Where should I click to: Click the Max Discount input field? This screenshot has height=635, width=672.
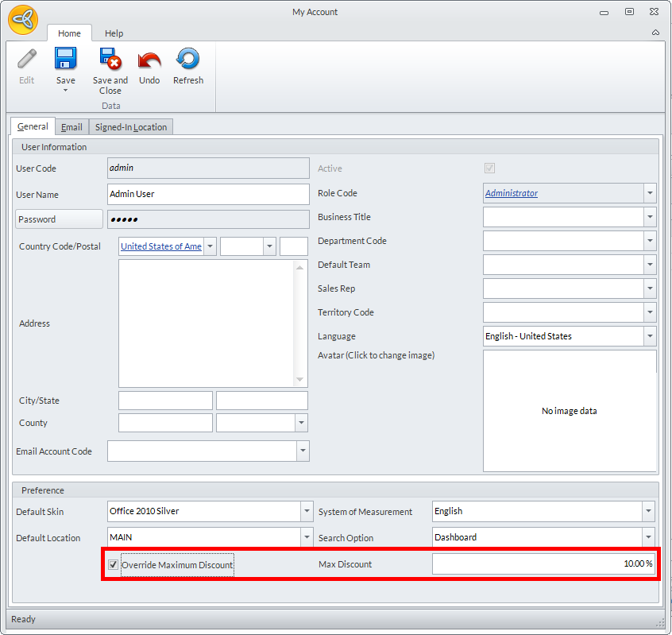click(x=543, y=564)
